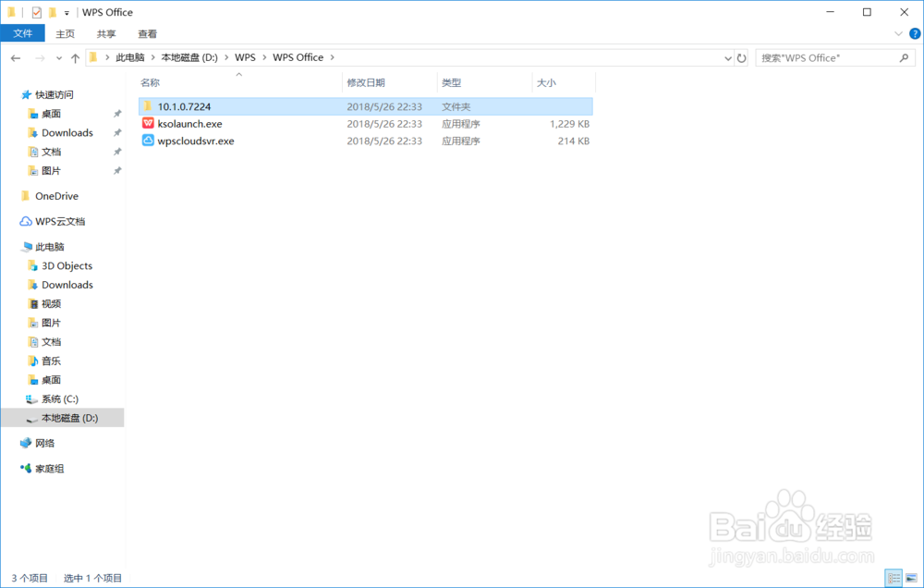
Task: Click the quick access properties checkmark icon
Action: pos(37,12)
